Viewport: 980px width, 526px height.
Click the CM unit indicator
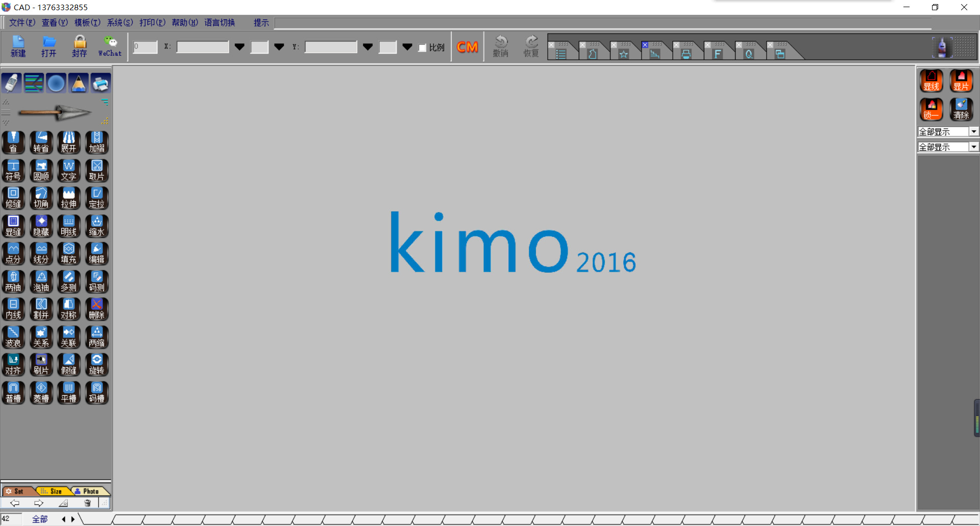(x=468, y=47)
